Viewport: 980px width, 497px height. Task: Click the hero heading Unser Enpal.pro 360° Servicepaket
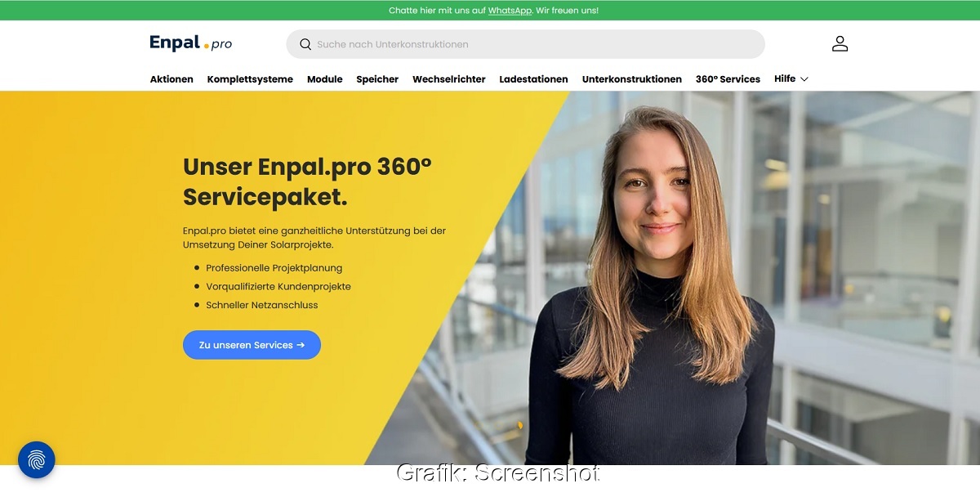[x=307, y=181]
